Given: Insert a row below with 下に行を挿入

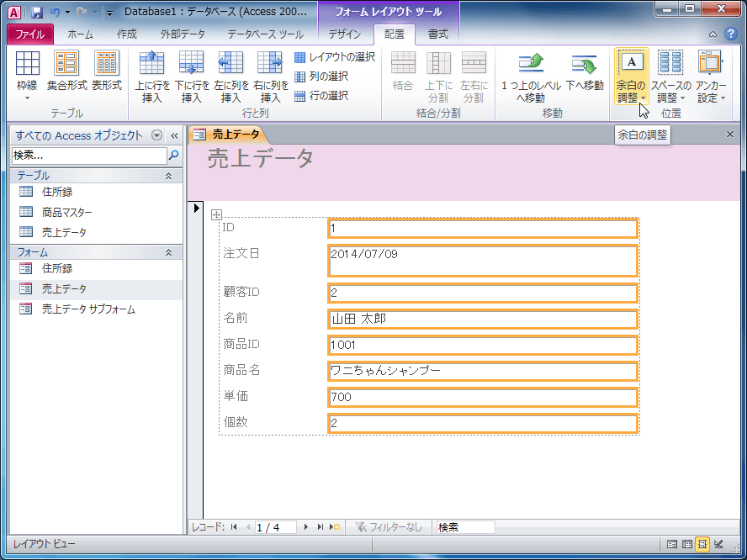Looking at the screenshot, I should (192, 77).
